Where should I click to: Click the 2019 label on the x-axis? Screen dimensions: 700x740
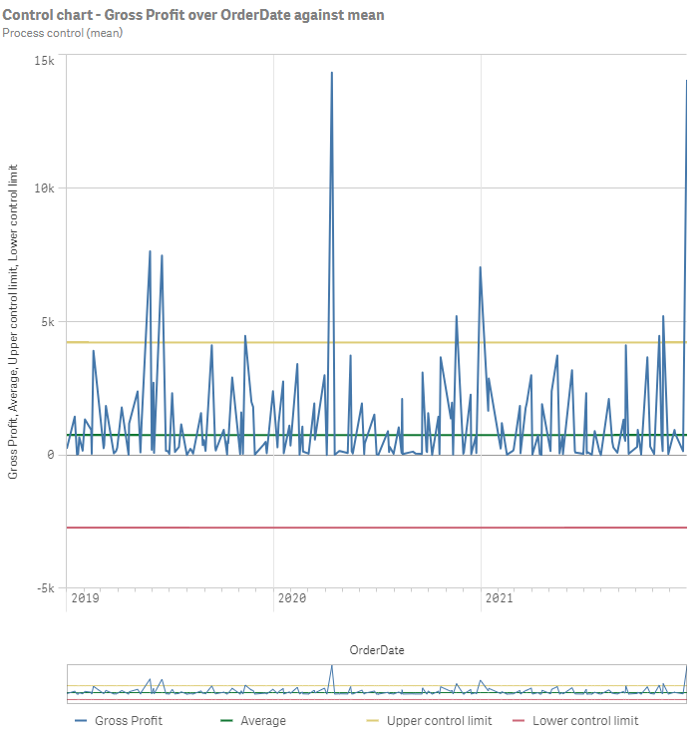[85, 598]
